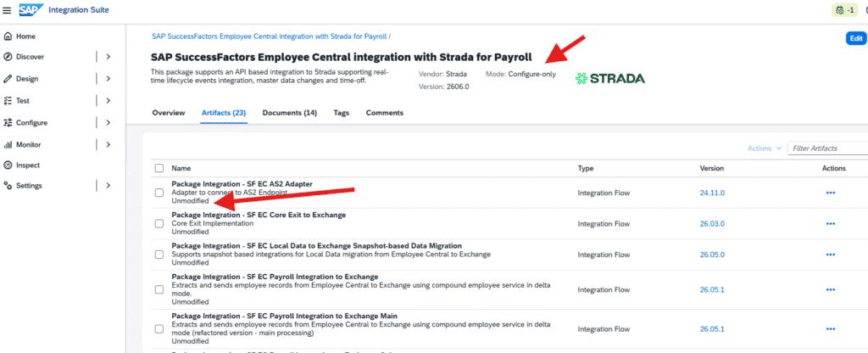Open the Documents (14) tab
The width and height of the screenshot is (868, 353).
290,113
